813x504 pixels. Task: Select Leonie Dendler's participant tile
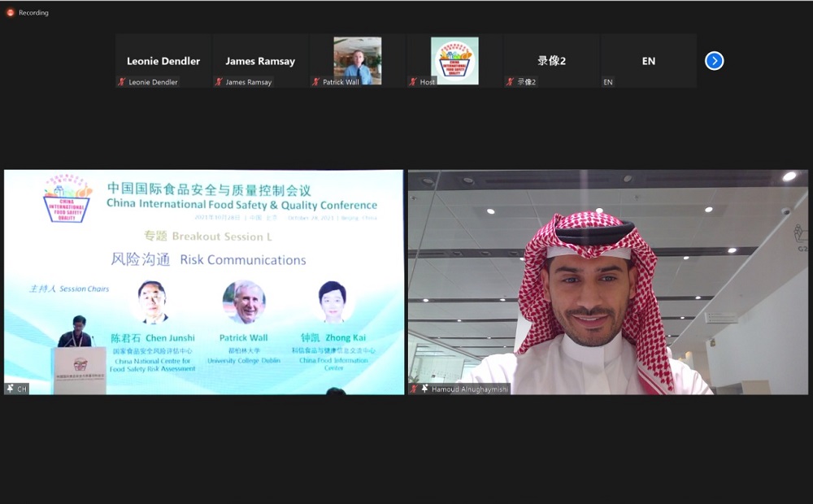point(163,60)
